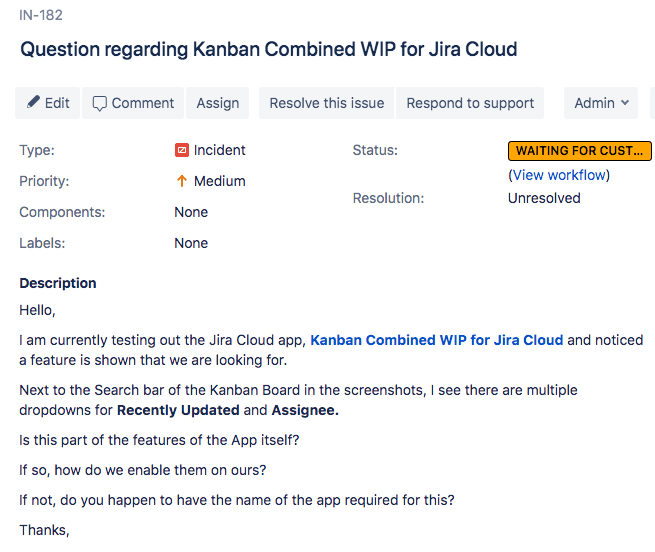Viewport: 655px width, 552px height.
Task: Open the View workflow link
Action: click(559, 175)
